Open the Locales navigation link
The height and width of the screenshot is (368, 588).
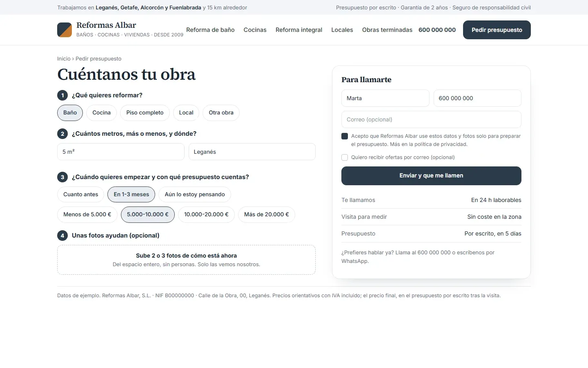click(x=342, y=30)
